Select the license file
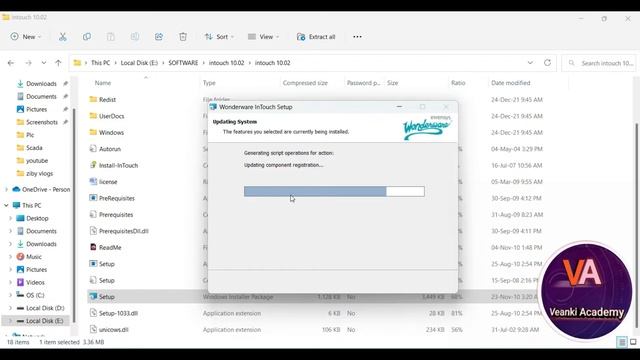The width and height of the screenshot is (640, 360). click(x=108, y=182)
